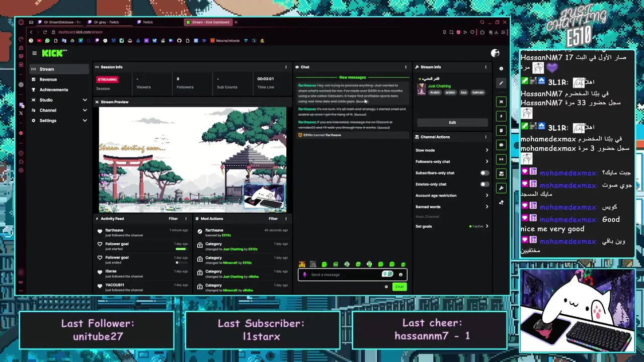
Task: Open Followers-only chat options
Action: tap(452, 161)
